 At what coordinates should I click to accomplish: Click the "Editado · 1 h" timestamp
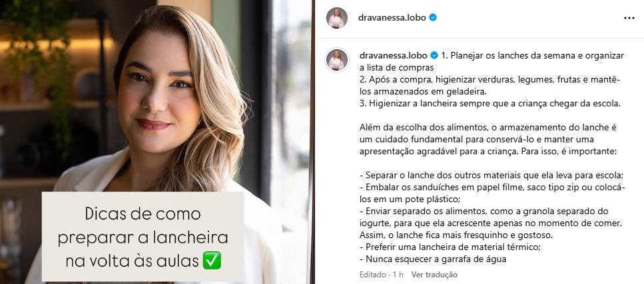pyautogui.click(x=381, y=275)
